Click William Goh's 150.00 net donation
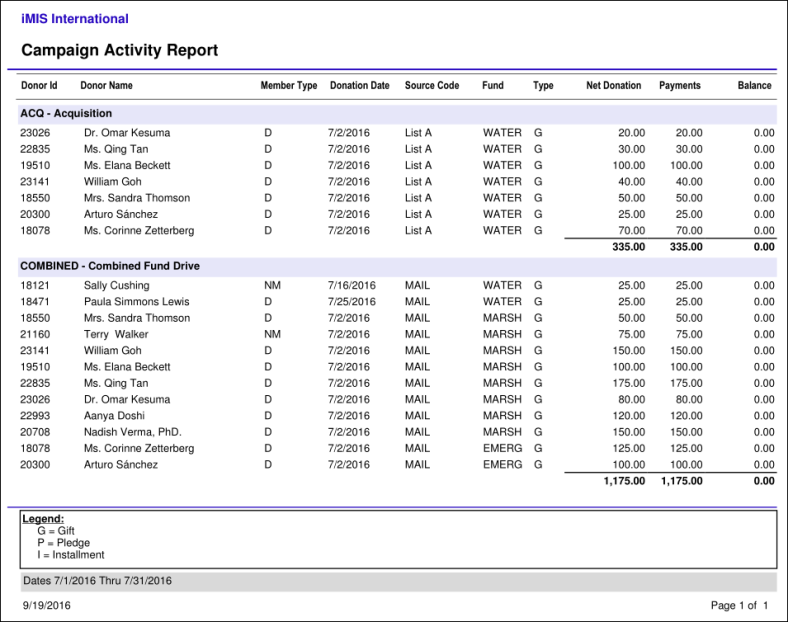The image size is (788, 622). [629, 351]
